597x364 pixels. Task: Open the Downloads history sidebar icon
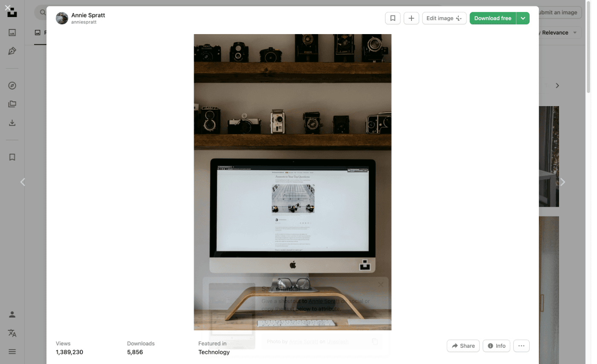pos(12,123)
